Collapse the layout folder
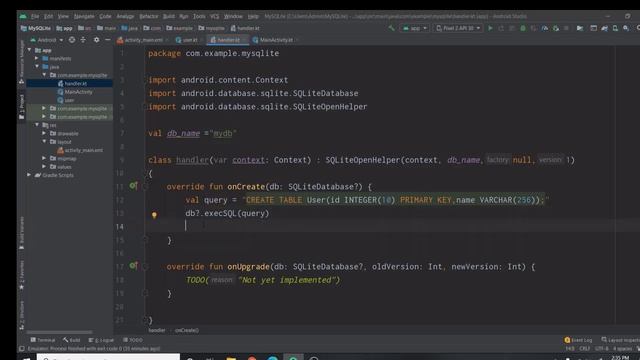The width and height of the screenshot is (640, 360). tap(44, 142)
